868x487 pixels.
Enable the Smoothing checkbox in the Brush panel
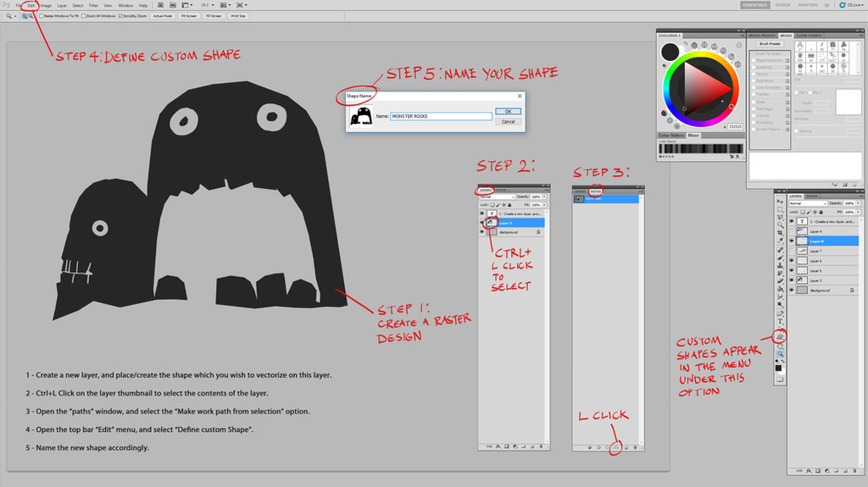[754, 122]
